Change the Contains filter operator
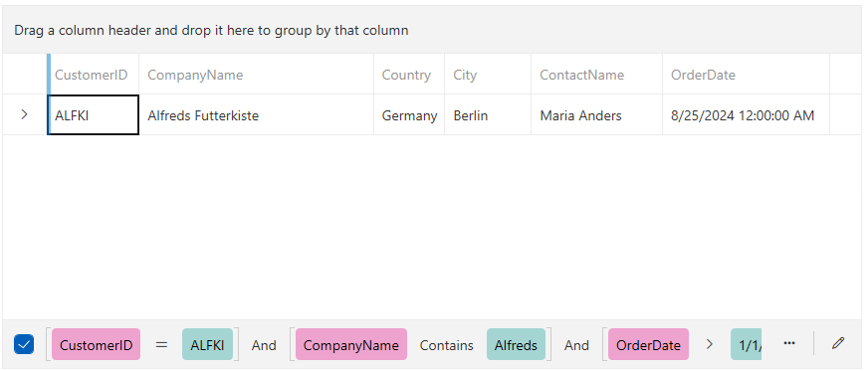 point(446,345)
